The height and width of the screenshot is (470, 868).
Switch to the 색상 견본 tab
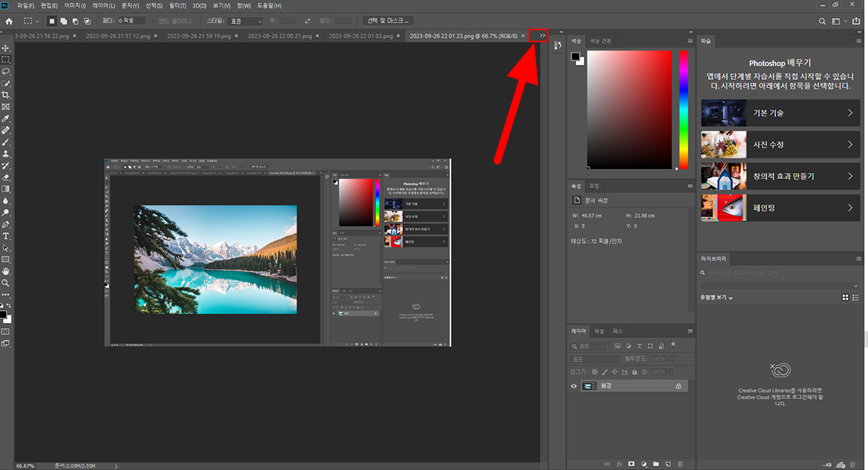click(601, 41)
